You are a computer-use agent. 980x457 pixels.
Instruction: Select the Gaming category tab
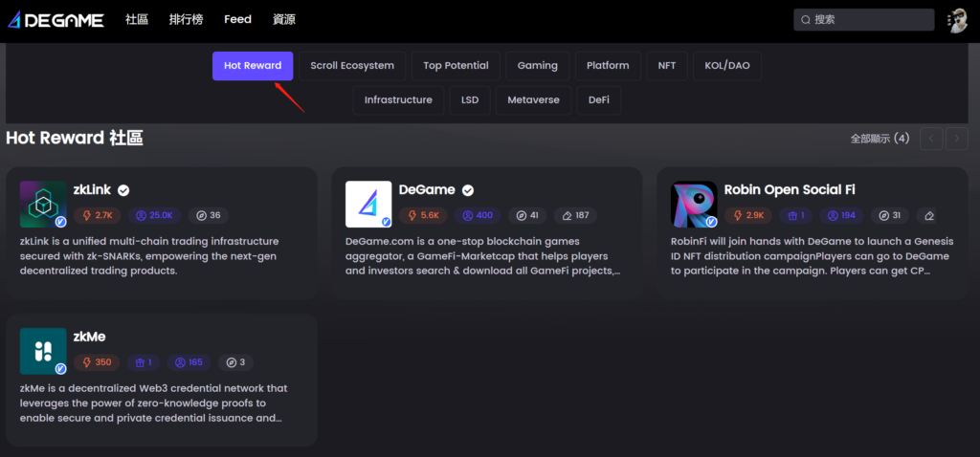click(538, 66)
